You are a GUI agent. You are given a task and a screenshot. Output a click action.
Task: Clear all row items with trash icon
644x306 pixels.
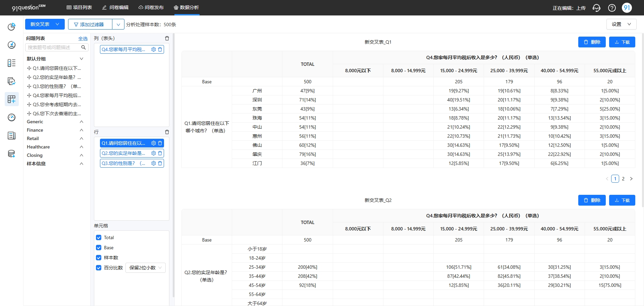pos(167,132)
